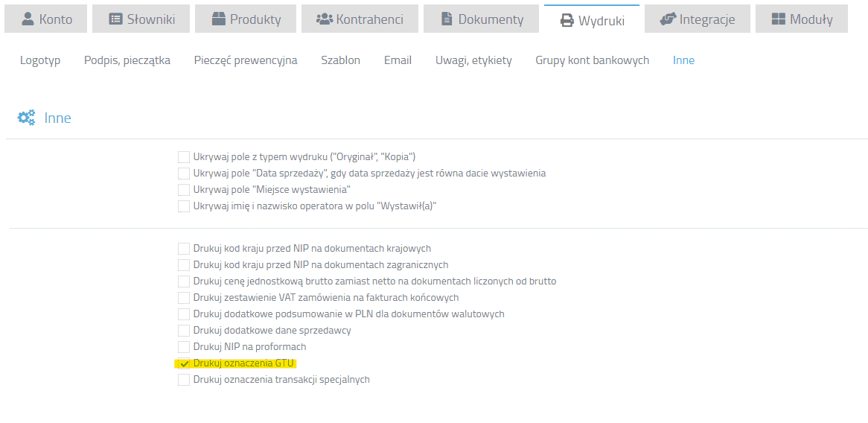
Task: Click the user icon on Konto tab
Action: pyautogui.click(x=27, y=19)
